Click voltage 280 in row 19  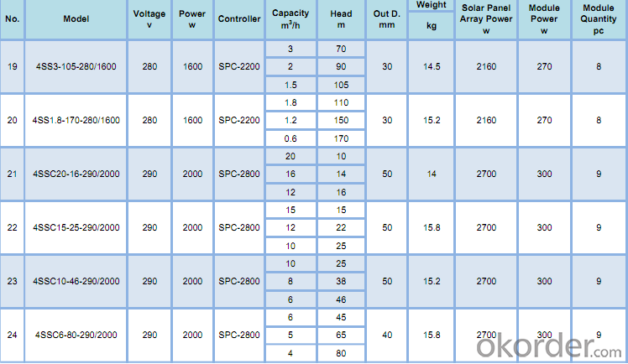(149, 67)
